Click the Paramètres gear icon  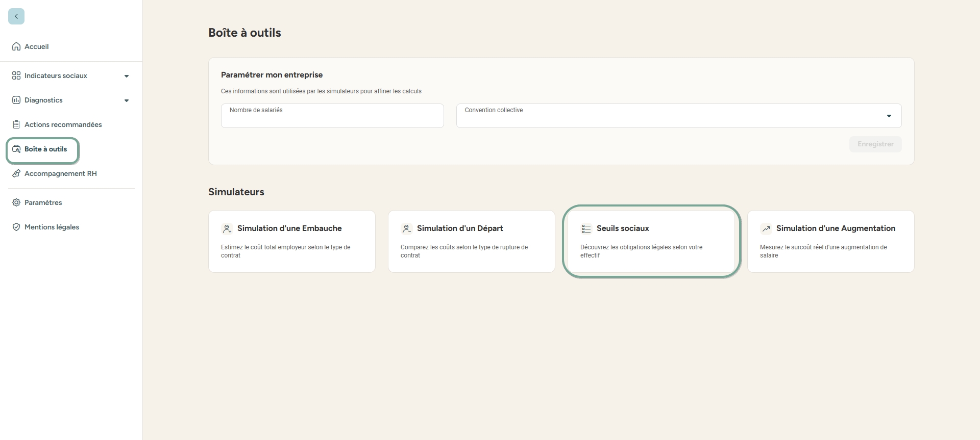click(16, 202)
